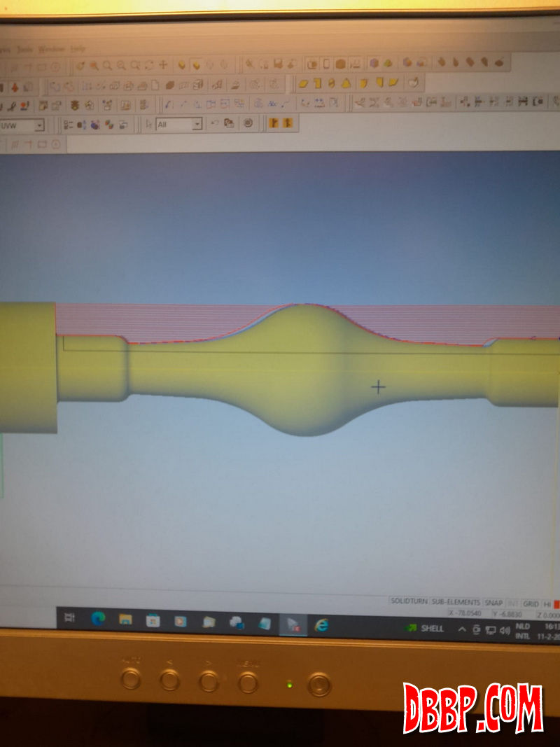Toggle GRID mode in status bar

click(x=531, y=603)
